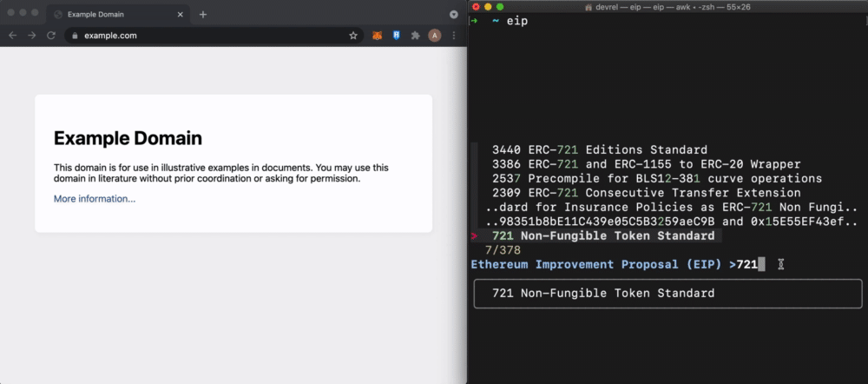Select 2309 Consecutive Transfer Extension row
The height and width of the screenshot is (384, 868).
(x=646, y=193)
